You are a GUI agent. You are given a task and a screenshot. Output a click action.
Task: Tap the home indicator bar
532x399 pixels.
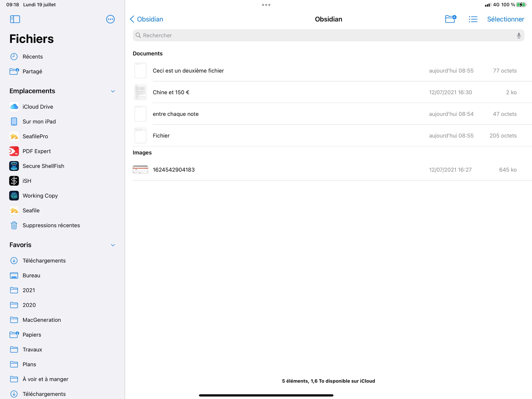pos(266,395)
